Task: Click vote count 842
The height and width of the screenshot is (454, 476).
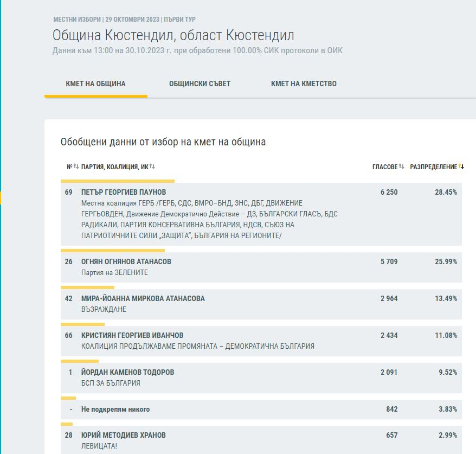Action: click(391, 410)
